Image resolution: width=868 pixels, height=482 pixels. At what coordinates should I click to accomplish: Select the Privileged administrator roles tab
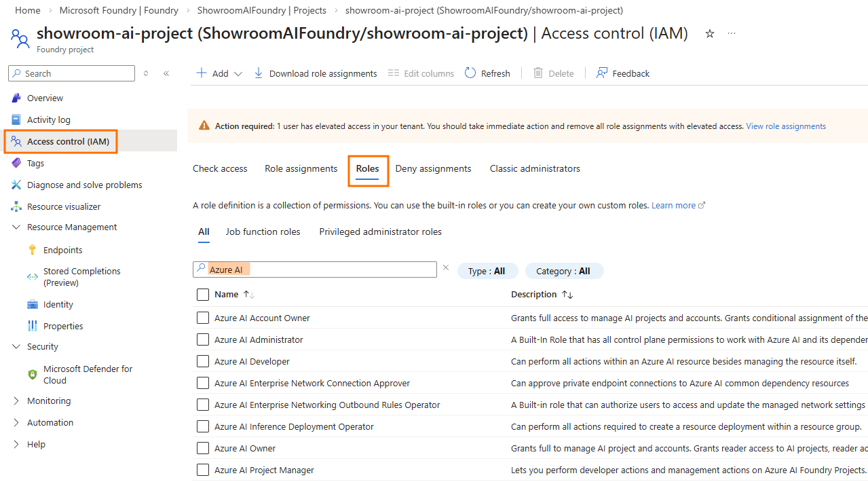point(380,231)
